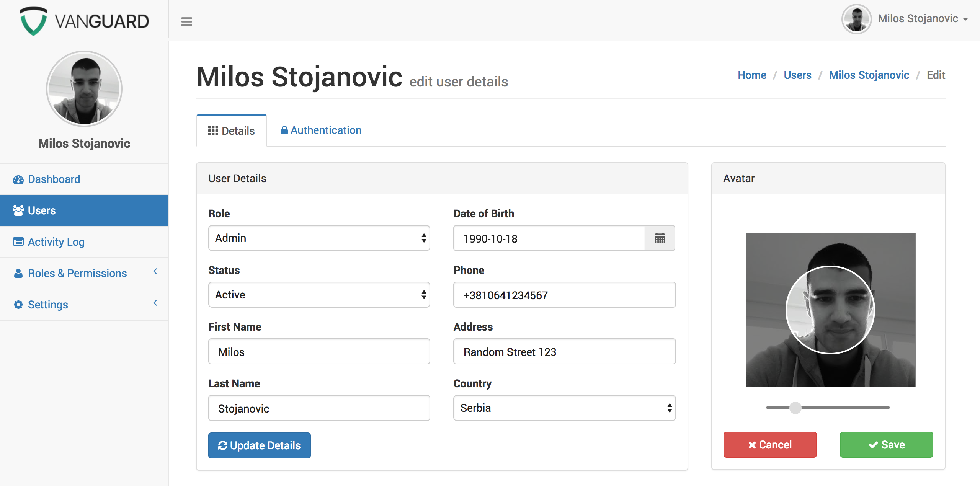Open the Status dropdown
980x486 pixels.
pyautogui.click(x=319, y=295)
